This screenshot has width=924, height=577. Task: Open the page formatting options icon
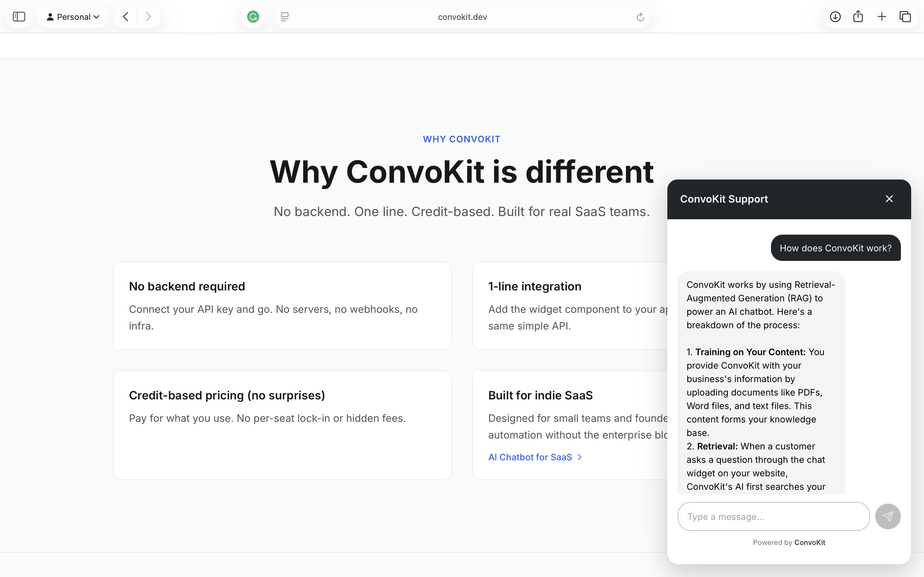click(x=284, y=16)
